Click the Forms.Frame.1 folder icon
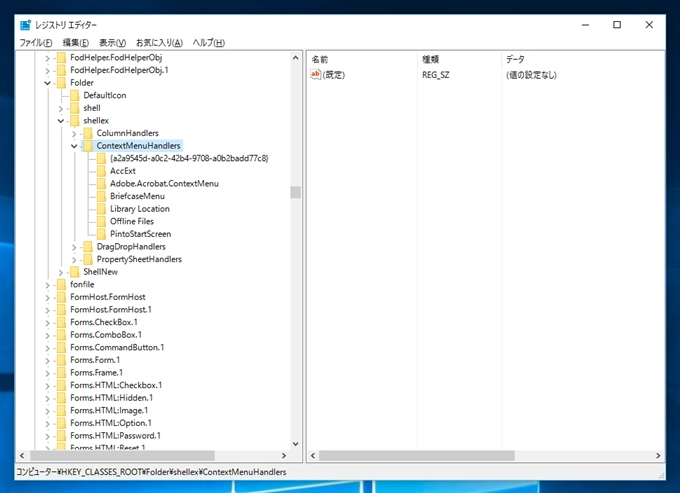The image size is (680, 493). [62, 372]
